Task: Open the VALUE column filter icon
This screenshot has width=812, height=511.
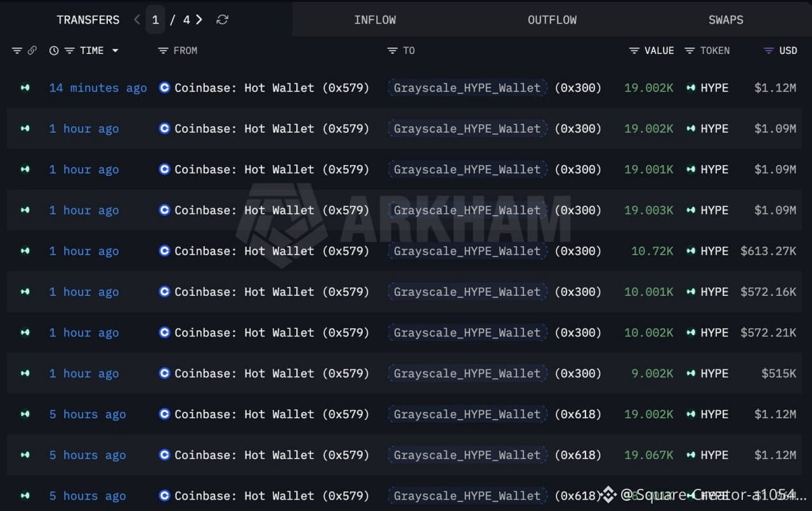Action: 634,51
